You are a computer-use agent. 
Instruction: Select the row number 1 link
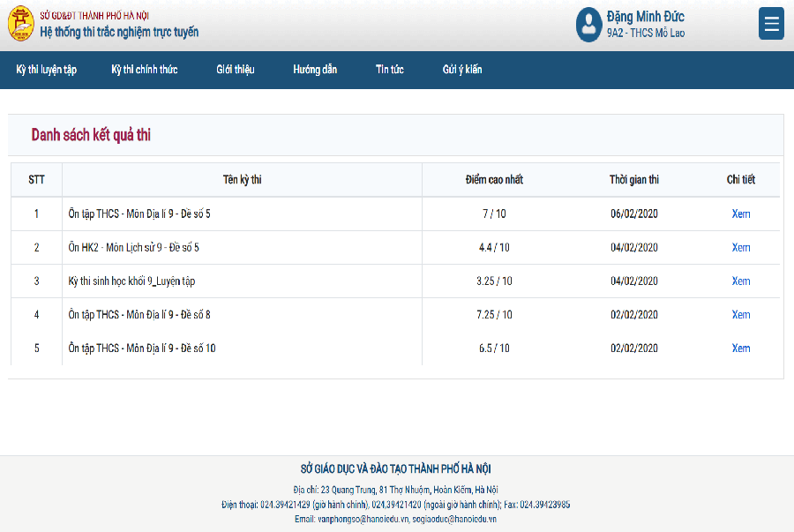click(x=36, y=214)
